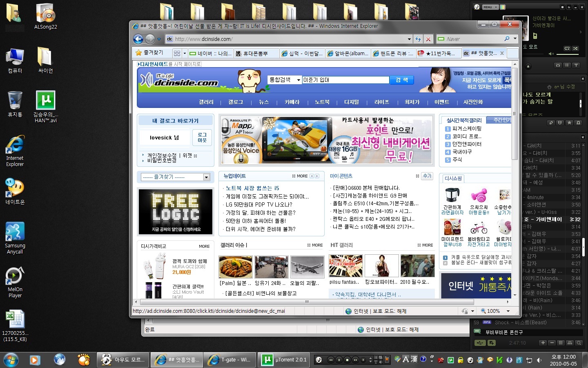Open the 네이트온 desktop icon

pyautogui.click(x=15, y=191)
